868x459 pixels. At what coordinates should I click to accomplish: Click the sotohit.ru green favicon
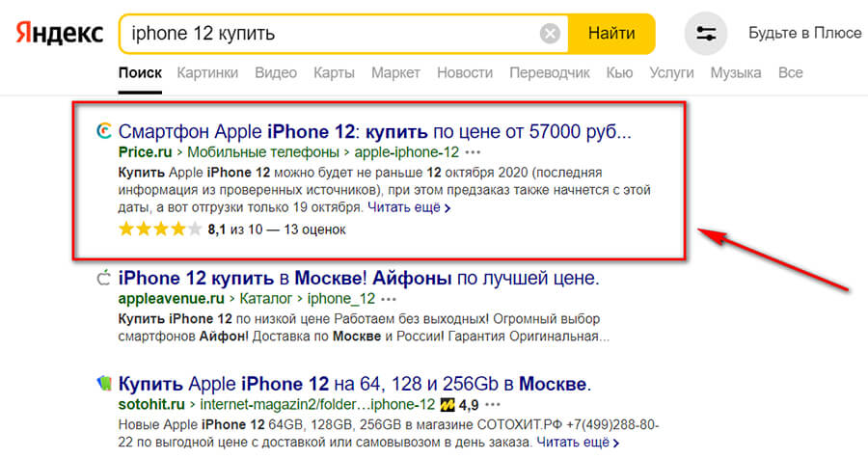[103, 382]
